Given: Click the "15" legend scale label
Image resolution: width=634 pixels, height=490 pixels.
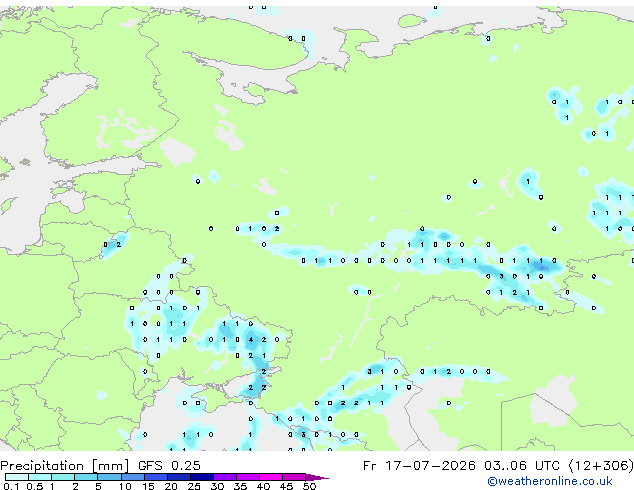Looking at the screenshot, I should click(x=148, y=486).
